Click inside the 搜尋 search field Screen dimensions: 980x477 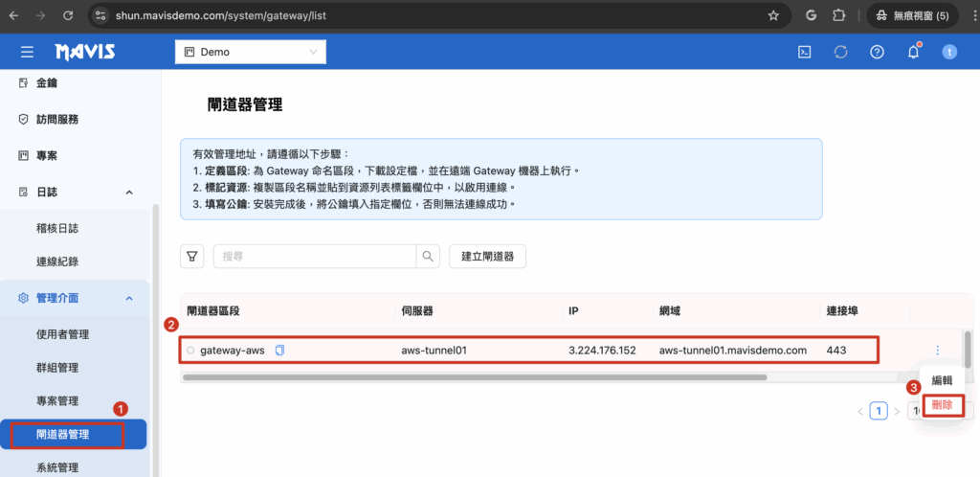[316, 256]
